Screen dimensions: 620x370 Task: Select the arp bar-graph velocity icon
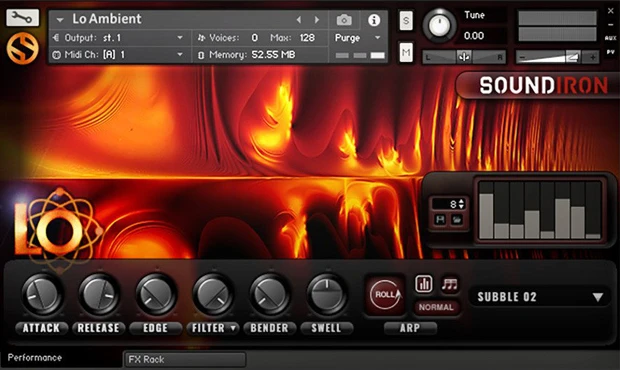(423, 283)
